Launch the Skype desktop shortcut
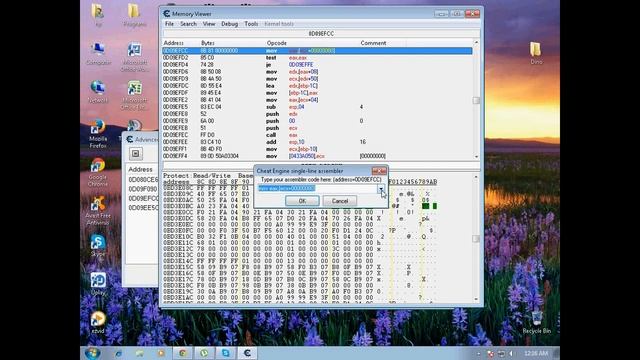 98,245
